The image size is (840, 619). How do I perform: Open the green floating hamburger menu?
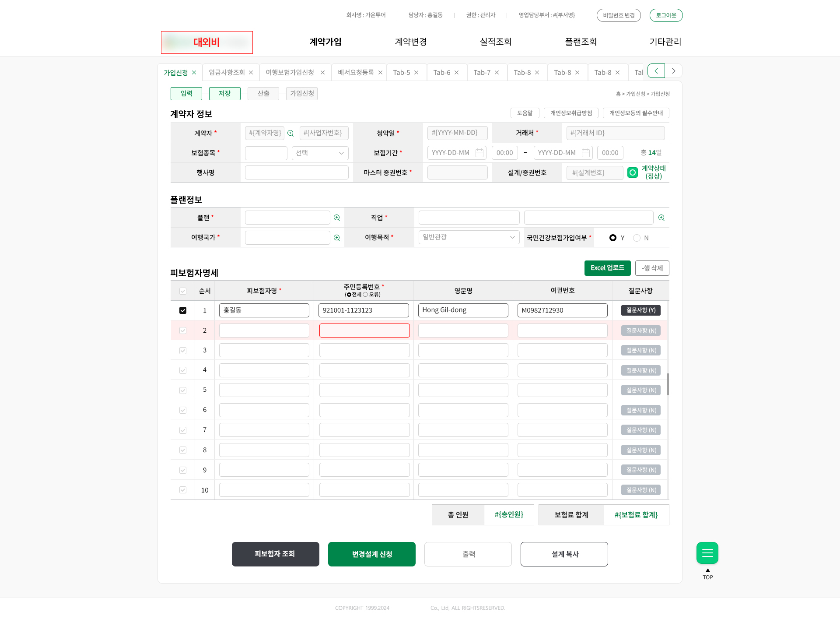coord(707,553)
